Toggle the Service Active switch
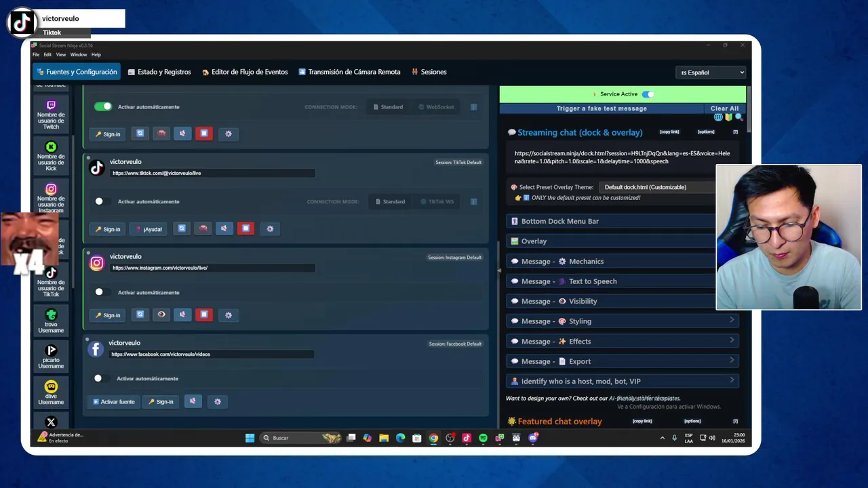This screenshot has width=868, height=488. coord(648,94)
